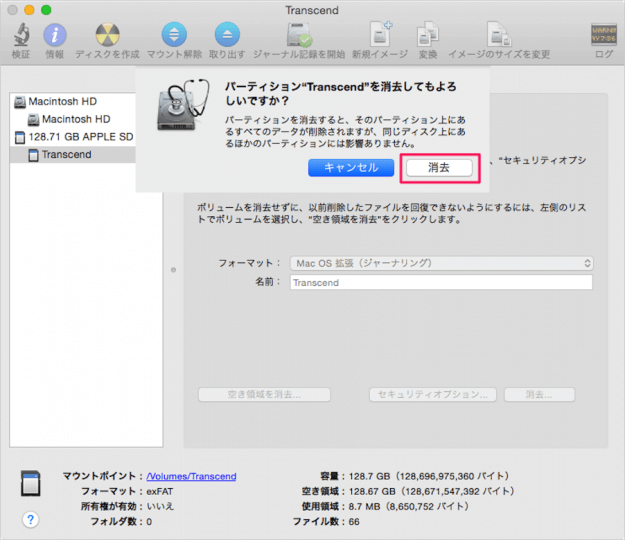Click the マウント解除 unmount icon
Viewport: 625px width, 540px height.
(x=173, y=35)
